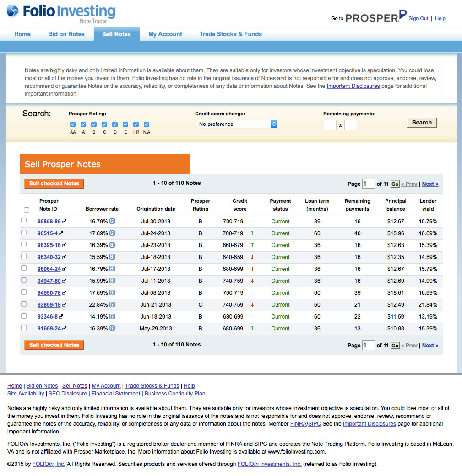Click Sell checked Notes below the table
Image resolution: width=462 pixels, height=476 pixels.
point(54,345)
